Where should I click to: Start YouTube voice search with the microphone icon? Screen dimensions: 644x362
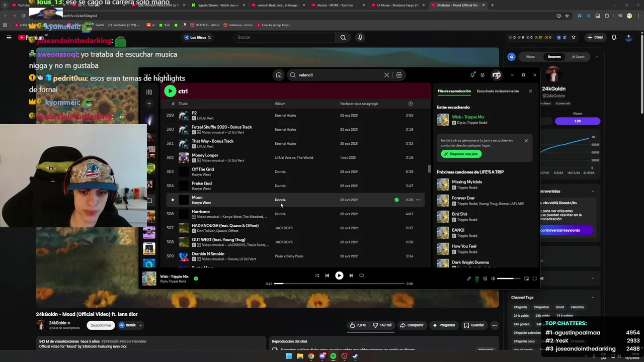coord(360,37)
